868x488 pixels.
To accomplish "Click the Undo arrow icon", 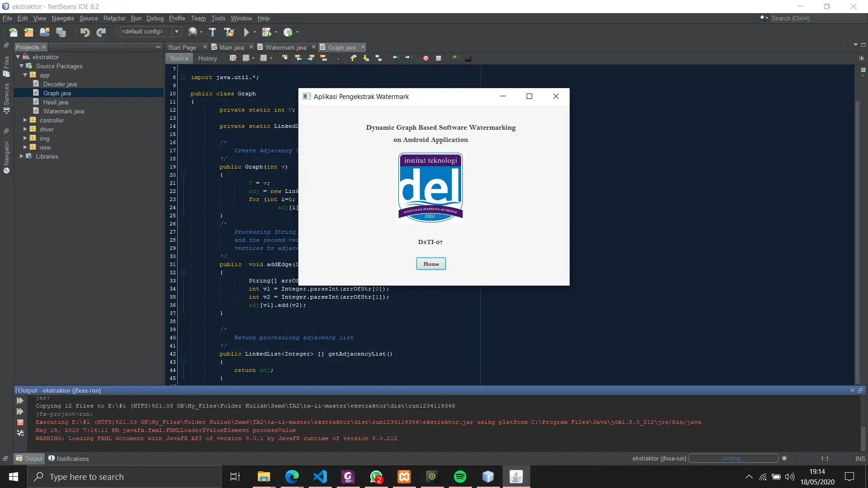I will click(85, 32).
